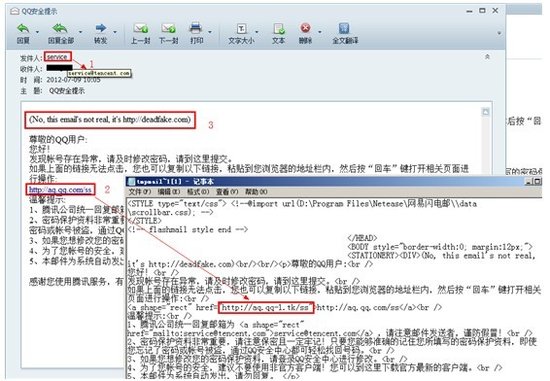Click the 温馨提示 line in mail body
The height and width of the screenshot is (381, 550).
point(47,200)
